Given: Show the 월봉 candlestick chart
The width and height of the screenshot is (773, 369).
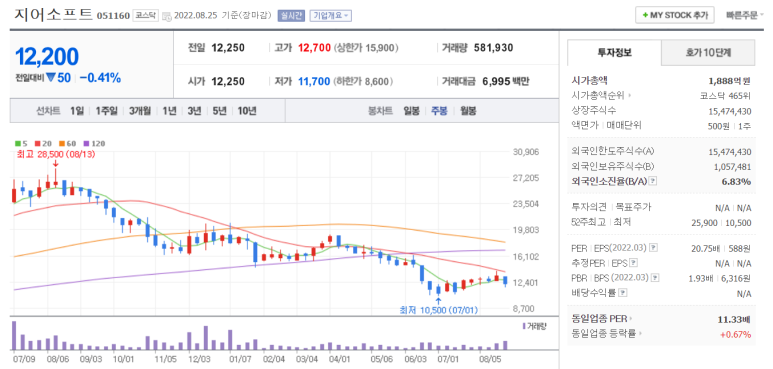Looking at the screenshot, I should point(468,111).
